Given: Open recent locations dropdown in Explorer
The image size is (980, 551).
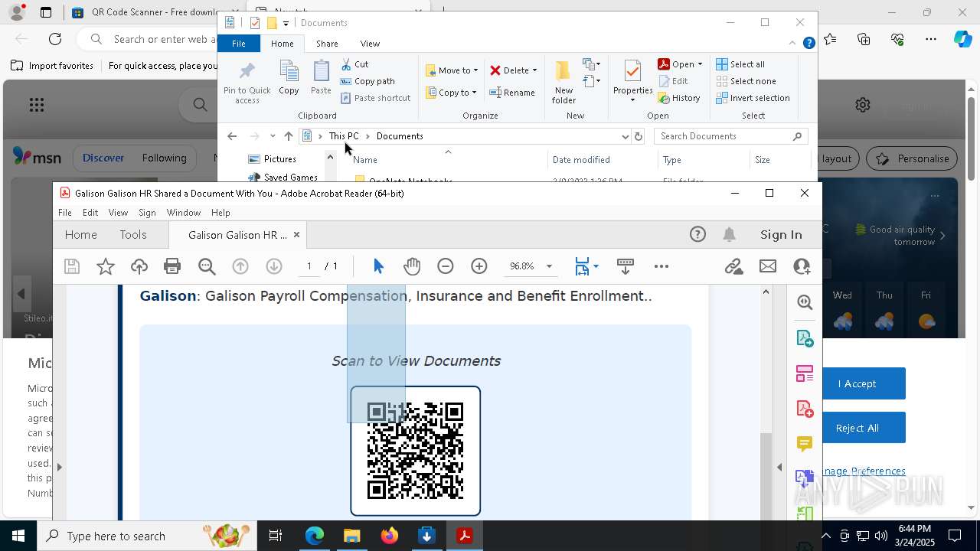Looking at the screenshot, I should [273, 136].
